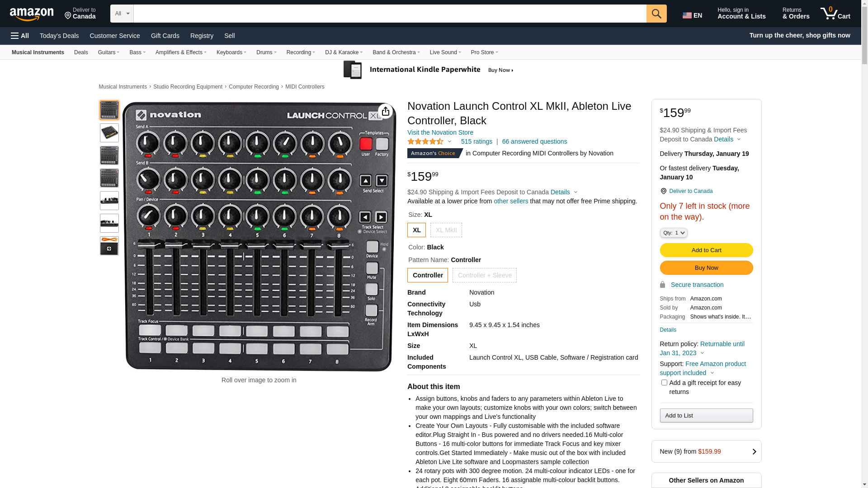
Task: Select the XL size option
Action: point(416,230)
